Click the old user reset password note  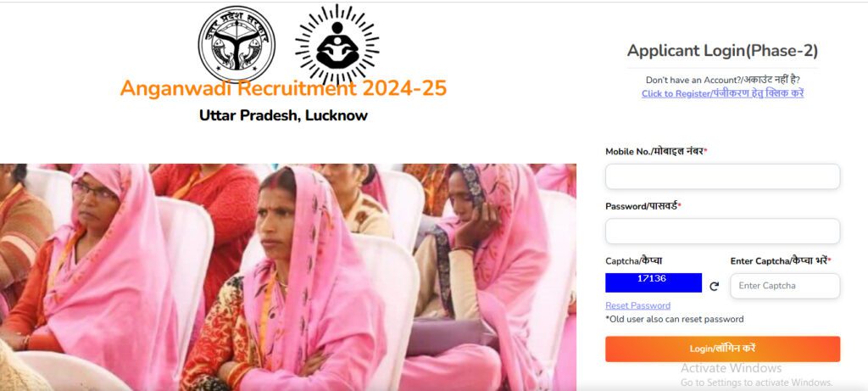(674, 319)
